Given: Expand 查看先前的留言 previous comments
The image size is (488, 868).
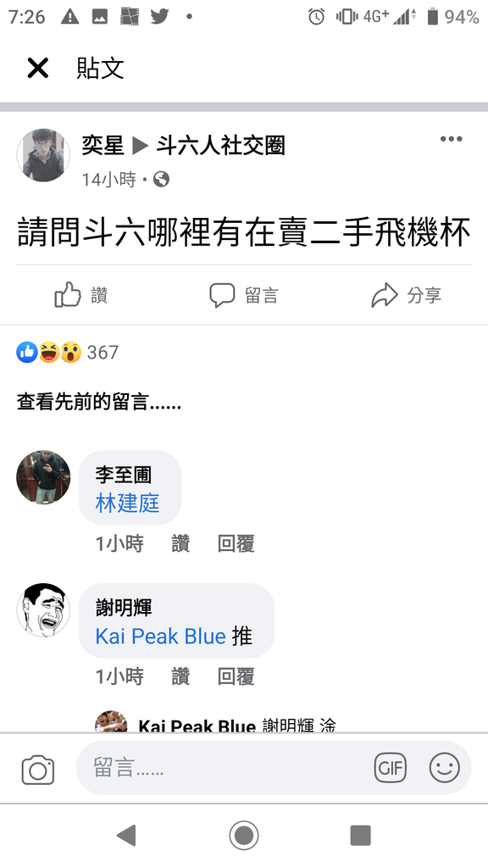Looking at the screenshot, I should pos(99,402).
